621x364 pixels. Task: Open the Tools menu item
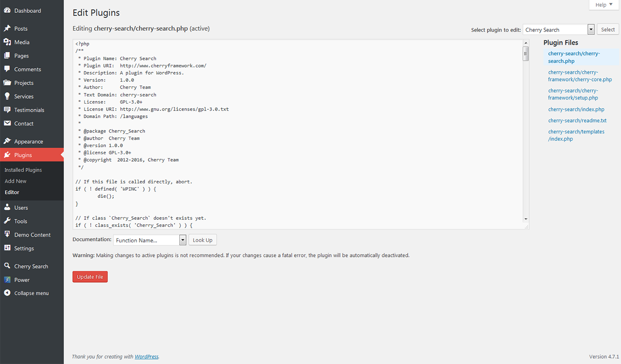[x=32, y=221]
